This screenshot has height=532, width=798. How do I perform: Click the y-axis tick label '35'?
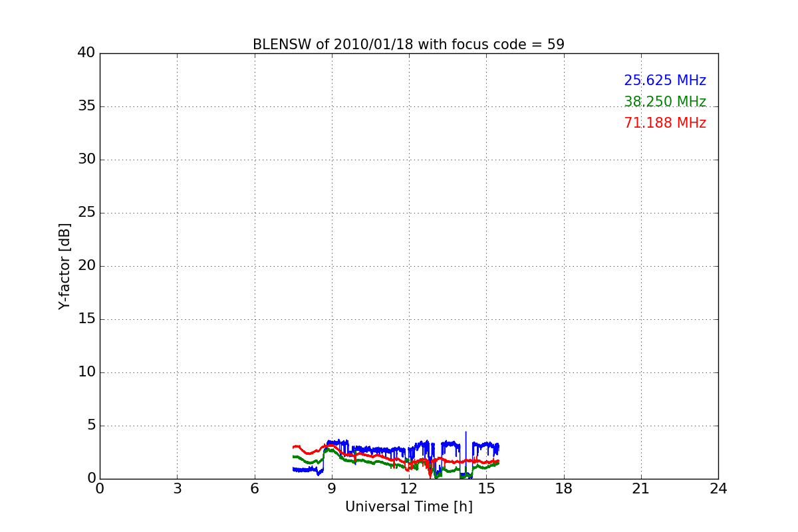(x=86, y=106)
